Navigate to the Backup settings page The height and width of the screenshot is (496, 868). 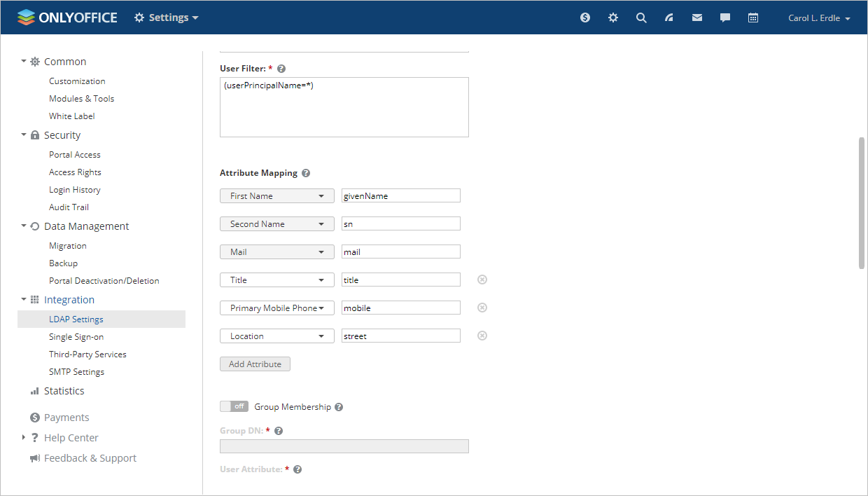[63, 263]
